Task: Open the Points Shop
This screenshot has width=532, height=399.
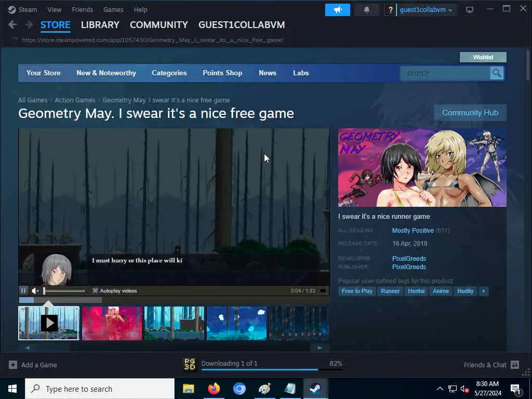Action: click(x=222, y=73)
